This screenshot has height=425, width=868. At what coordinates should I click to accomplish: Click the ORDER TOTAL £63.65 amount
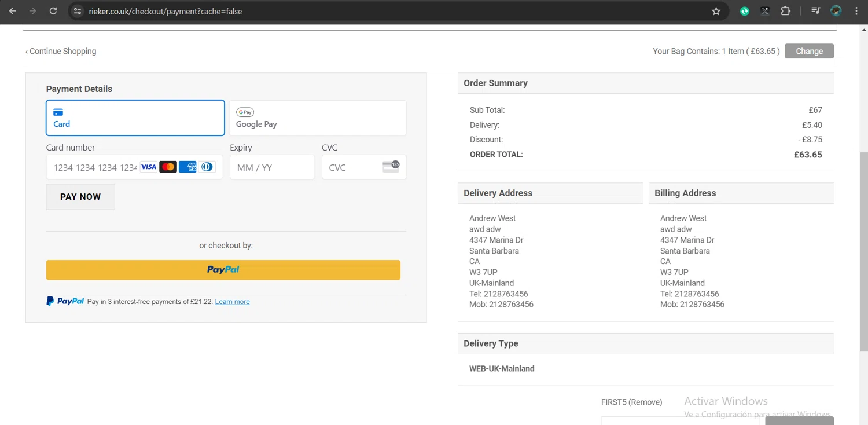click(808, 155)
